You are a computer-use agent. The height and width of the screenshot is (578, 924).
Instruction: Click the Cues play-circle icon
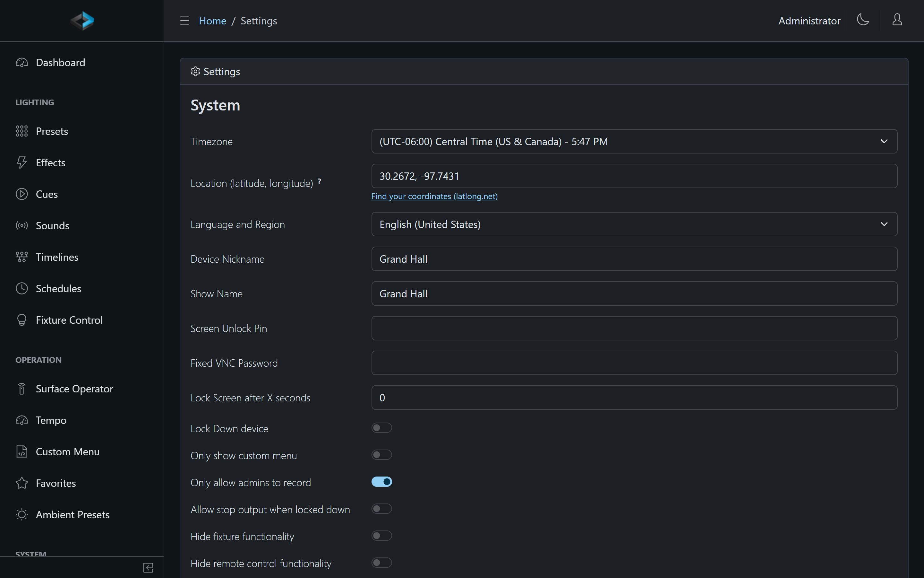click(22, 194)
